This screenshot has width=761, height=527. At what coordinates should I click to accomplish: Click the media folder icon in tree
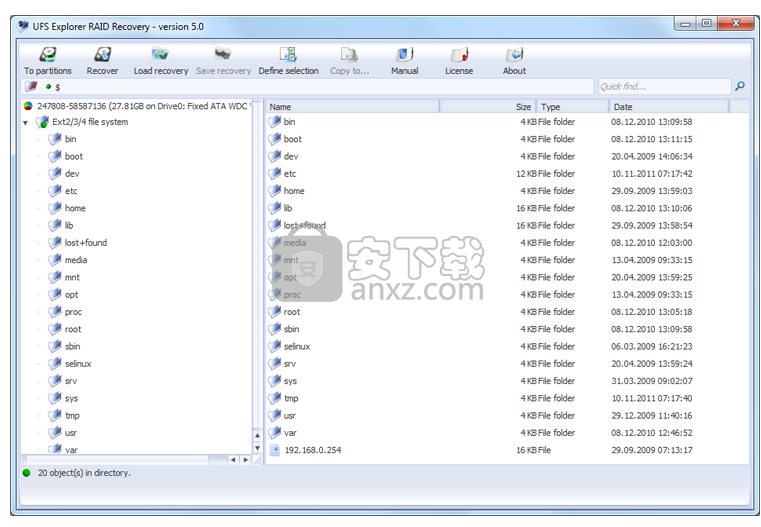[x=55, y=260]
